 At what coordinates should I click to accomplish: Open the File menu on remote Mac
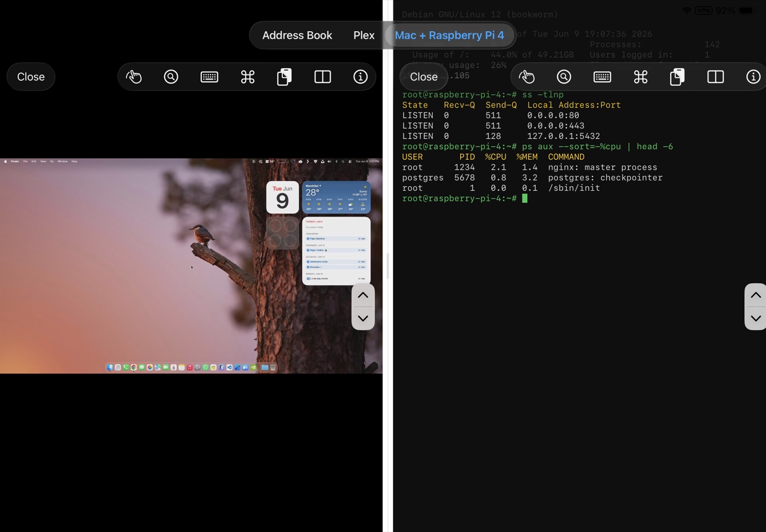25,161
